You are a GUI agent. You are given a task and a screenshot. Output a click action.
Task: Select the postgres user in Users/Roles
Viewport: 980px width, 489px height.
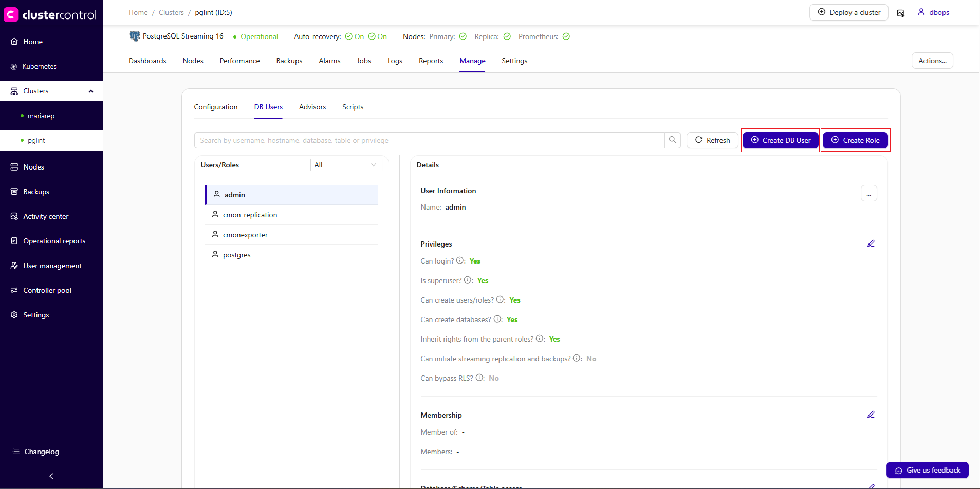[236, 254]
